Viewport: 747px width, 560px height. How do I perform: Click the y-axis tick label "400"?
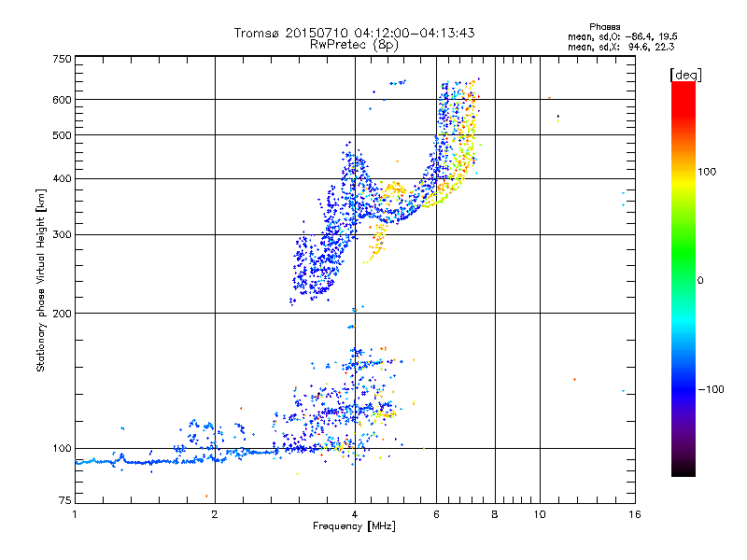coord(62,179)
